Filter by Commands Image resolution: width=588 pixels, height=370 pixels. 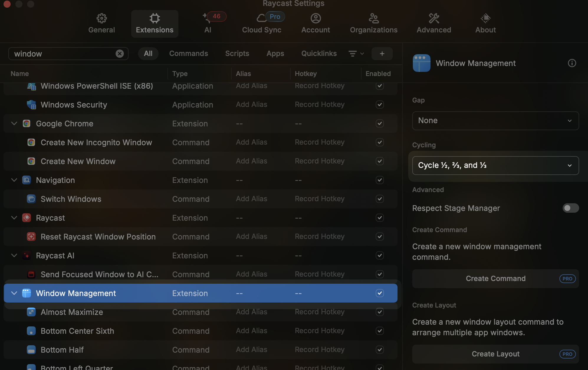click(x=188, y=54)
